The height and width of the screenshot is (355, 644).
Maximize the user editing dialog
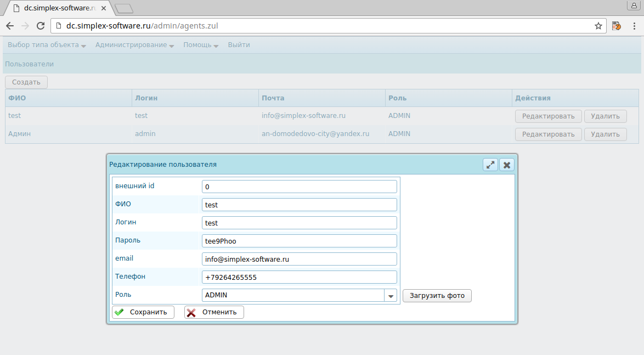[490, 165]
